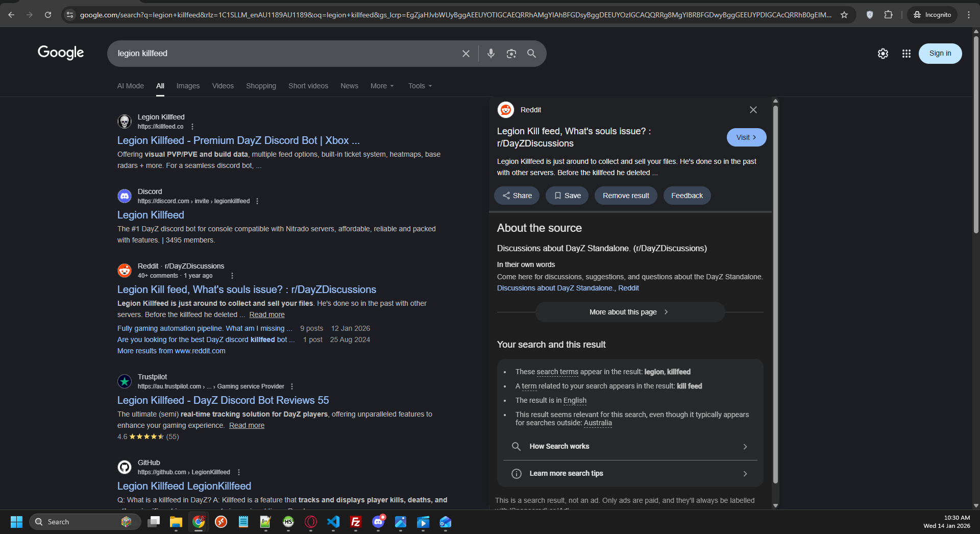Send Feedback on the result
Viewport: 980px width, 534px height.
pyautogui.click(x=687, y=196)
